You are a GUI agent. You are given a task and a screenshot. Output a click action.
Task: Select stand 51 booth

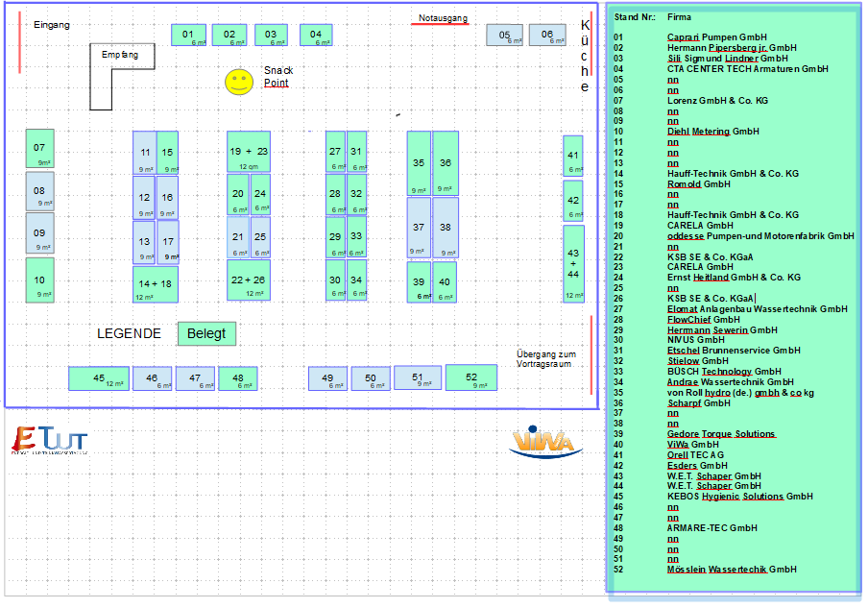(x=418, y=377)
